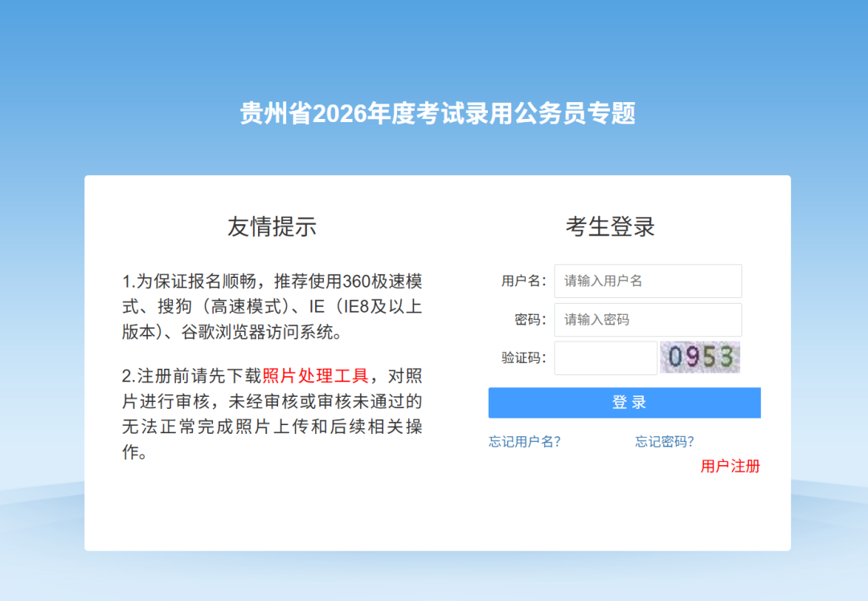Focus the 密码 password field
Viewport: 868px width, 601px height.
(647, 320)
